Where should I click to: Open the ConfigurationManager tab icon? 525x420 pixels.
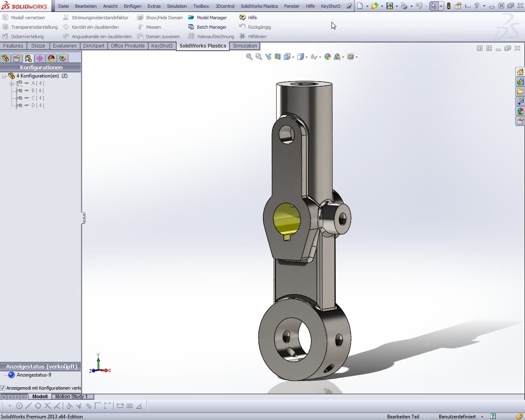pos(28,58)
